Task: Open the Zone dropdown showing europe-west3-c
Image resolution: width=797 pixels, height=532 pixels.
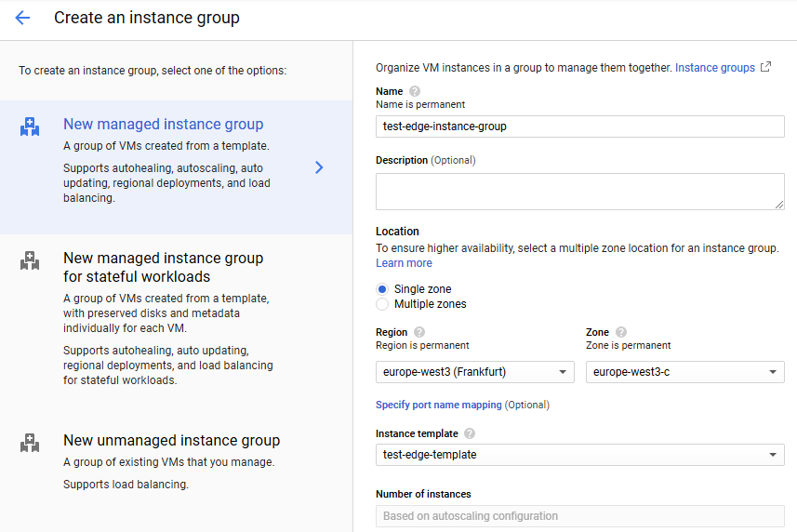Action: click(x=684, y=372)
